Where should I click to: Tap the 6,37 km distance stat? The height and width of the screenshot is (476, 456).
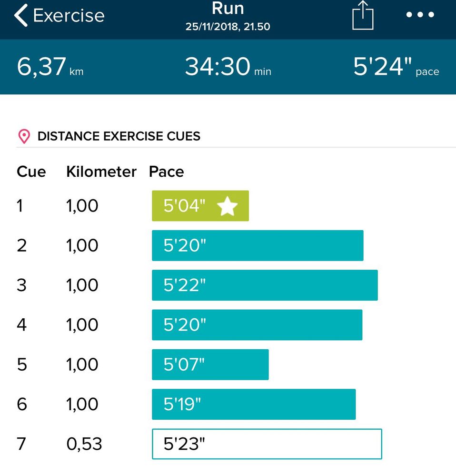[50, 67]
